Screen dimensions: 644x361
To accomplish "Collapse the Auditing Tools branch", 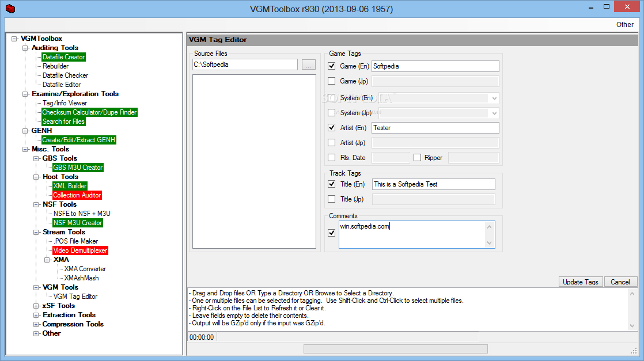I will pyautogui.click(x=25, y=48).
